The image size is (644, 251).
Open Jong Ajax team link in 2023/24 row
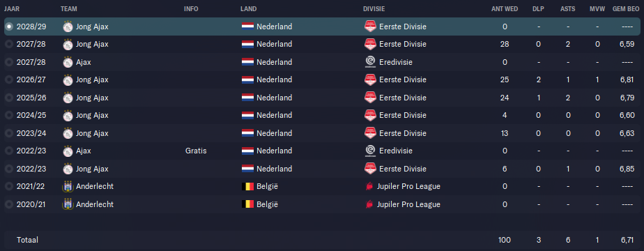92,133
